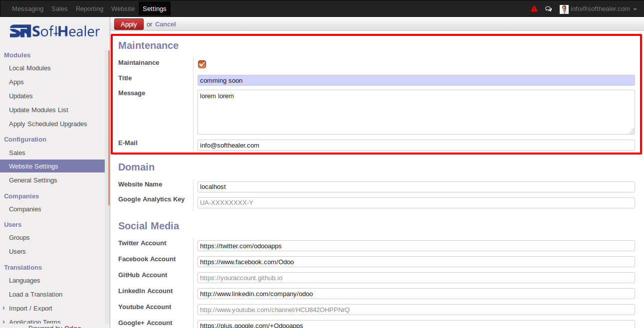Click the Facebook Account field
This screenshot has width=644, height=328.
(416, 262)
